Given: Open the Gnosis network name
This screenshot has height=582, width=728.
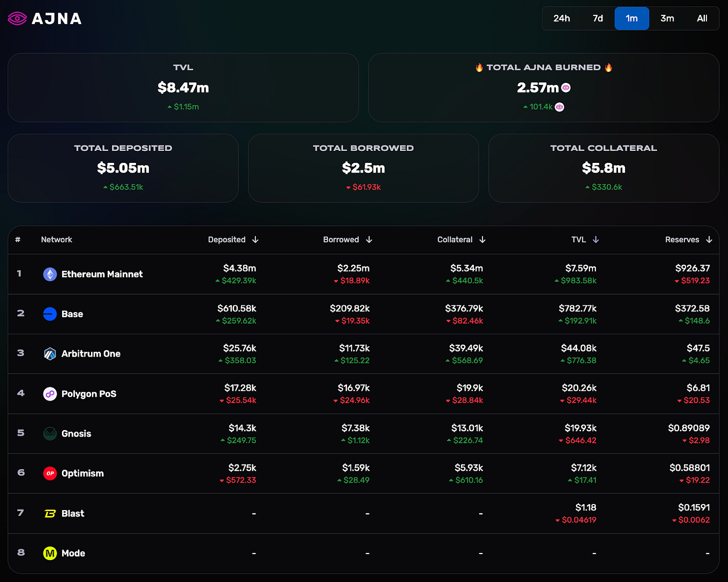Looking at the screenshot, I should (76, 434).
